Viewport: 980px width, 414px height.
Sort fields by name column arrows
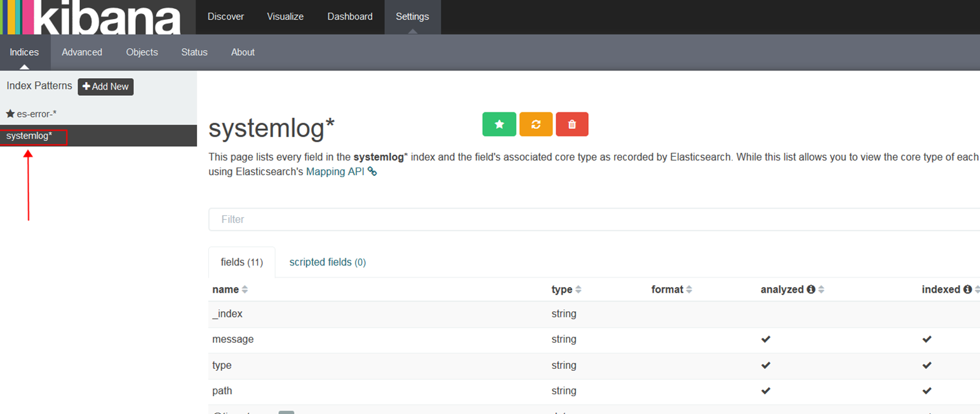(245, 290)
